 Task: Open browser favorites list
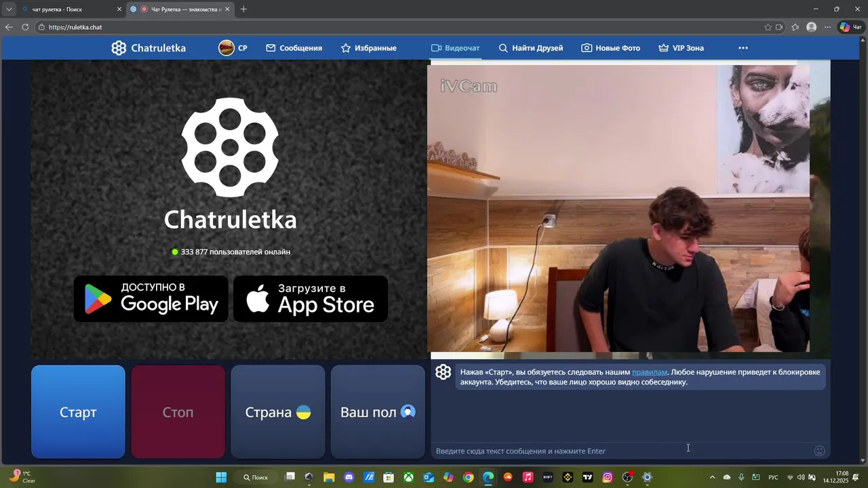point(795,27)
